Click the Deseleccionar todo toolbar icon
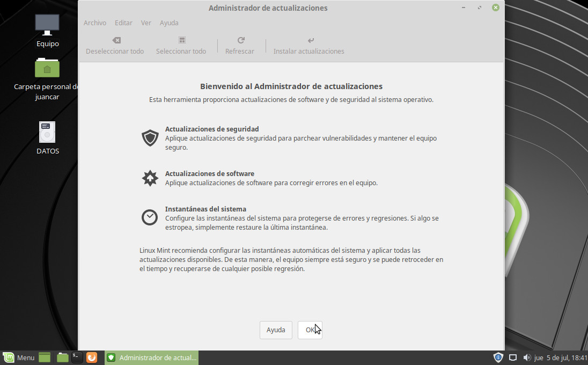The width and height of the screenshot is (588, 365). coord(116,41)
